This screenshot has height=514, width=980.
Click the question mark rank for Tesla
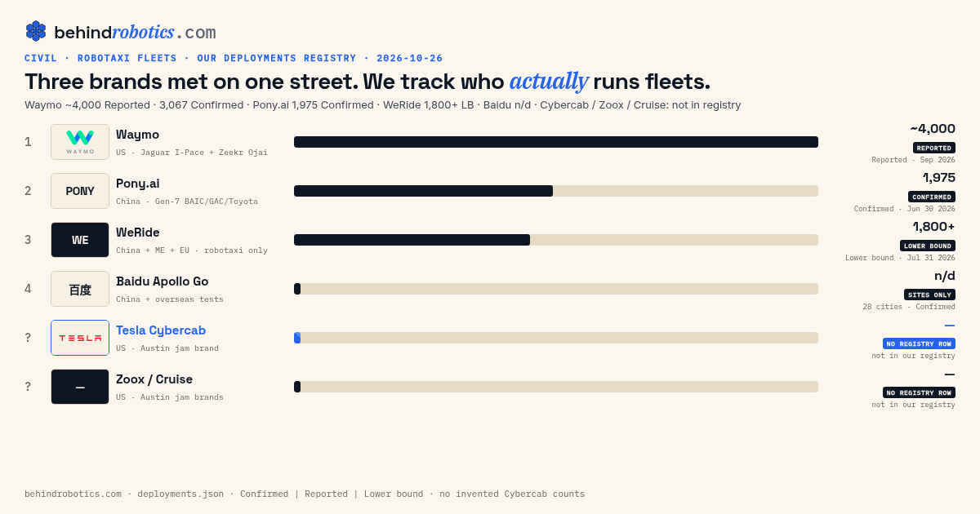[28, 338]
